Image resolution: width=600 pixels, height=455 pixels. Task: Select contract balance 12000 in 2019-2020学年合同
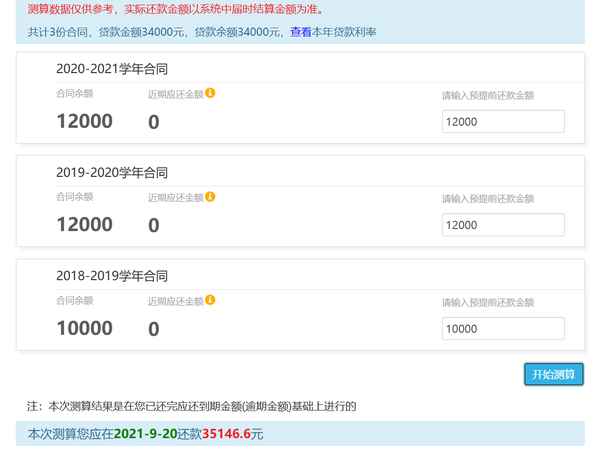point(85,225)
